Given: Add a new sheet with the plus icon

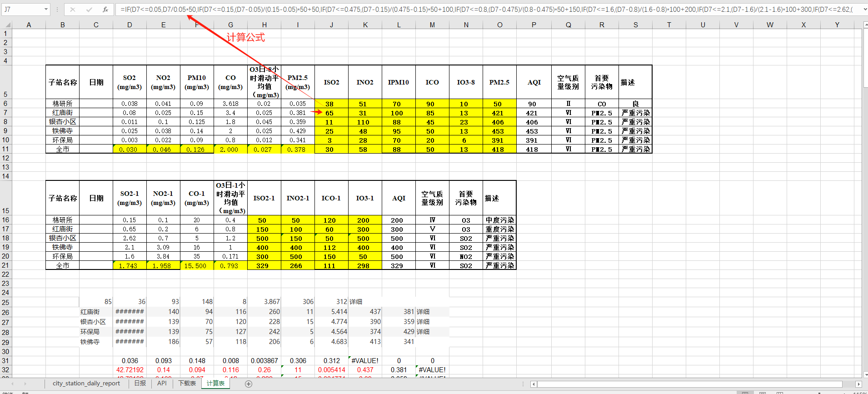Looking at the screenshot, I should [249, 384].
